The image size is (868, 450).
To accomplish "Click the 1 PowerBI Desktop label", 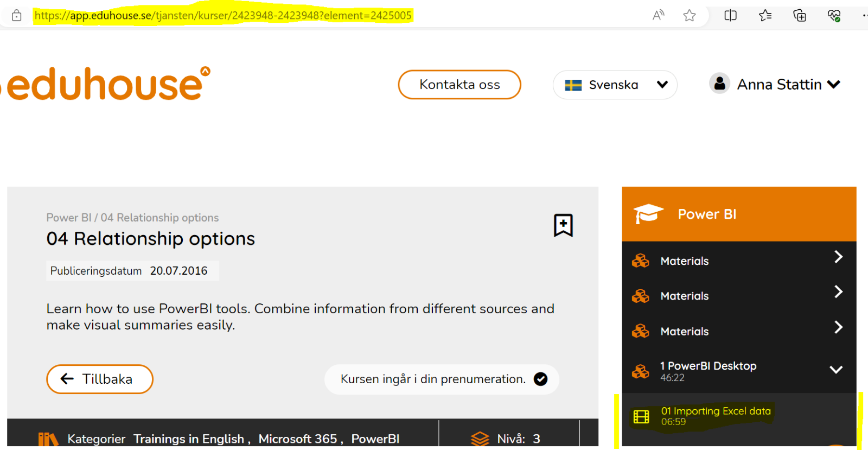I will [x=709, y=366].
